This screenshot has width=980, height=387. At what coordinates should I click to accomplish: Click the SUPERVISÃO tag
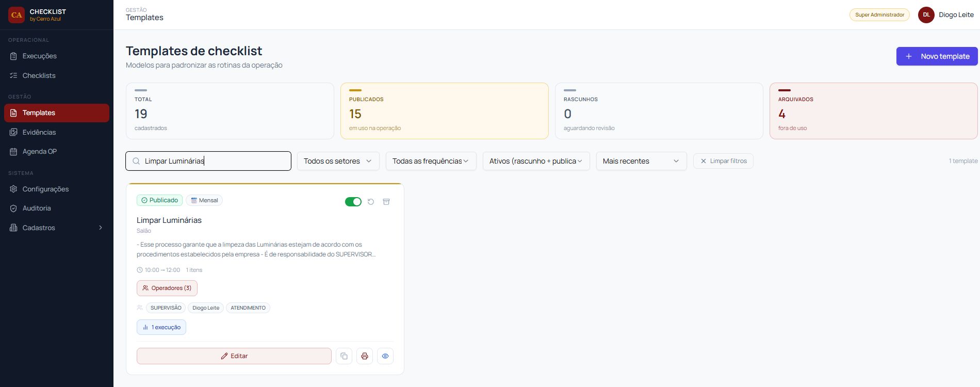166,308
